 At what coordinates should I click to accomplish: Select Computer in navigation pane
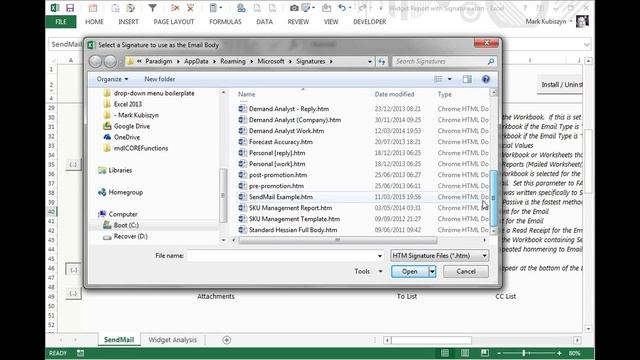pyautogui.click(x=123, y=214)
